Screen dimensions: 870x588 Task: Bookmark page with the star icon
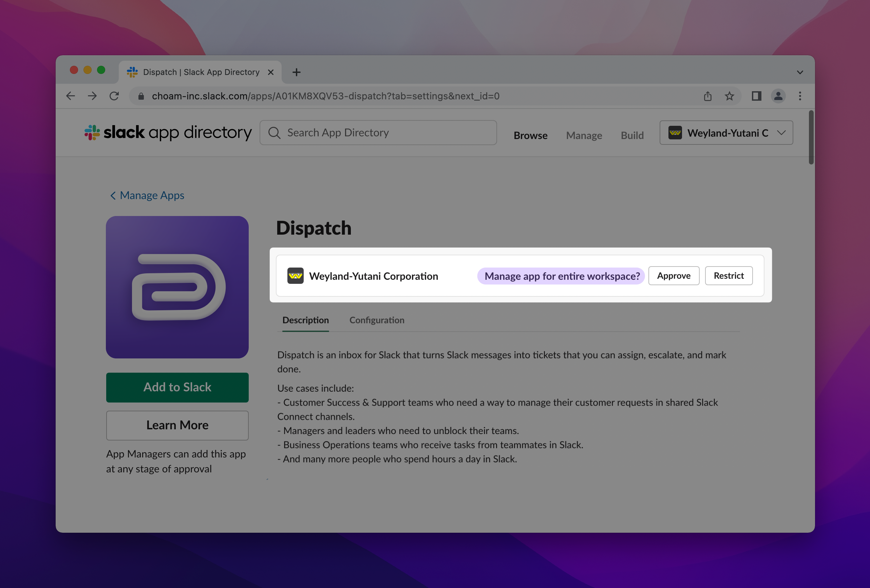click(729, 96)
